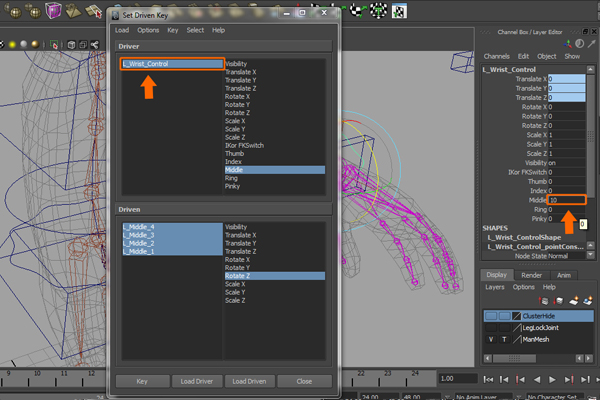Click the Translate X value field

click(566, 79)
